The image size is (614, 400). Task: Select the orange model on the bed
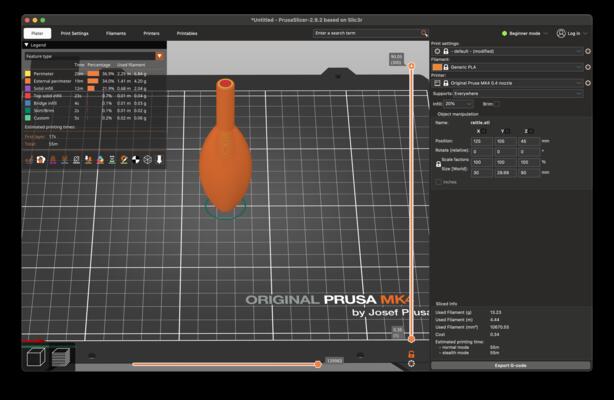pos(225,157)
